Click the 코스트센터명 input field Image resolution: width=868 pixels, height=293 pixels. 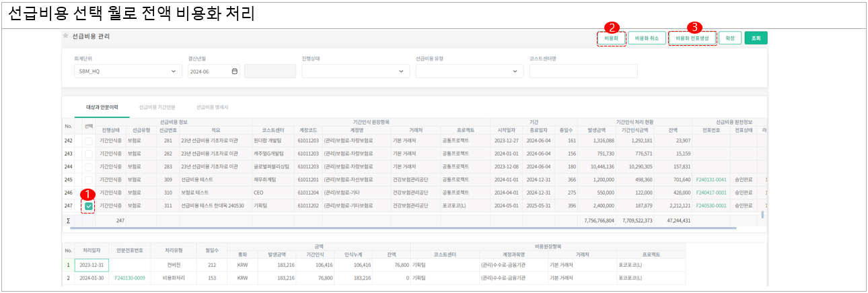pos(583,71)
